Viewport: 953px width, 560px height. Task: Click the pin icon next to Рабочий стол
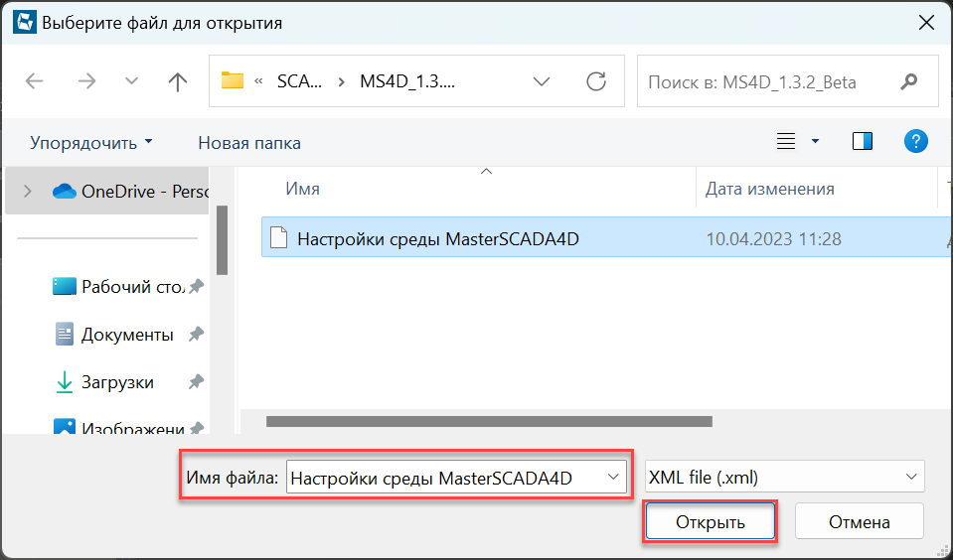click(196, 286)
